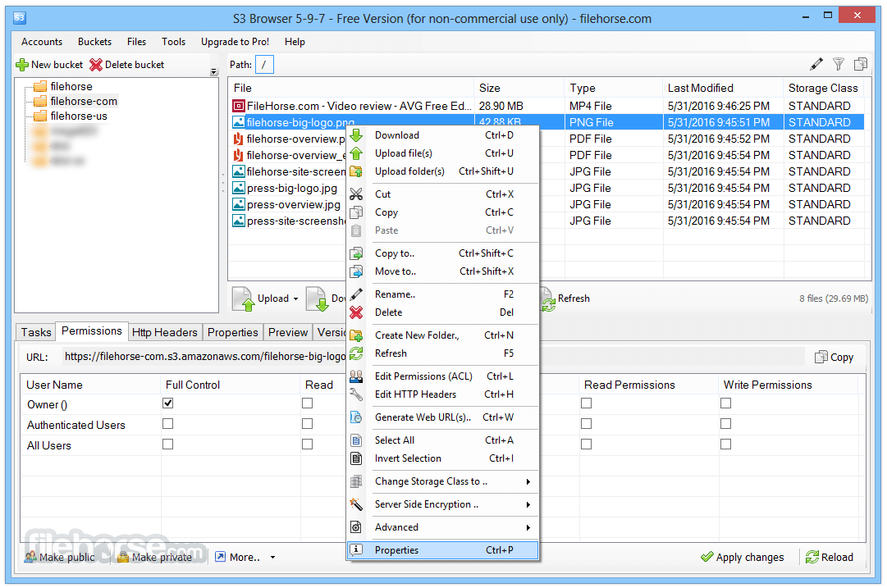
Task: Click the Upload file(s) icon in context menu
Action: click(356, 153)
